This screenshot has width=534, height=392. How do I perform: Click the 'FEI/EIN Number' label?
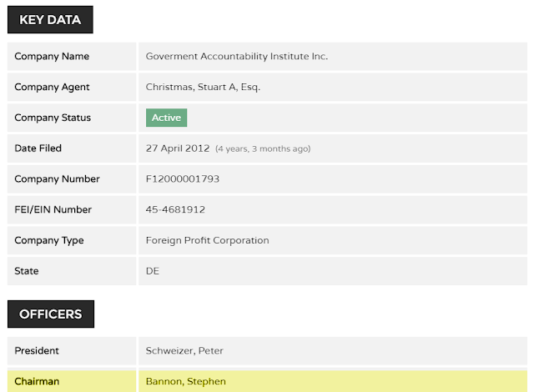[x=53, y=209]
